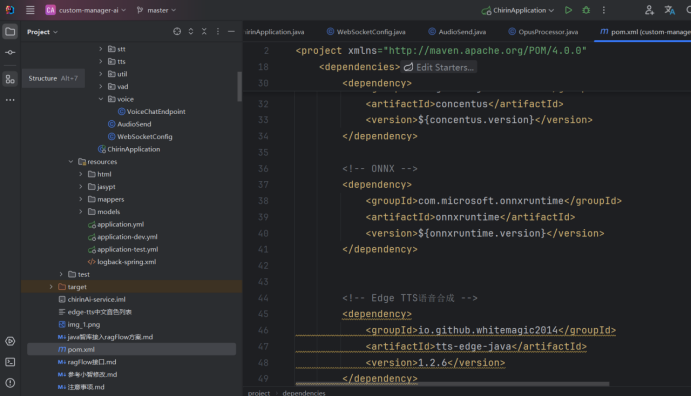Switch to OpusProcessor.java tab

(x=543, y=32)
